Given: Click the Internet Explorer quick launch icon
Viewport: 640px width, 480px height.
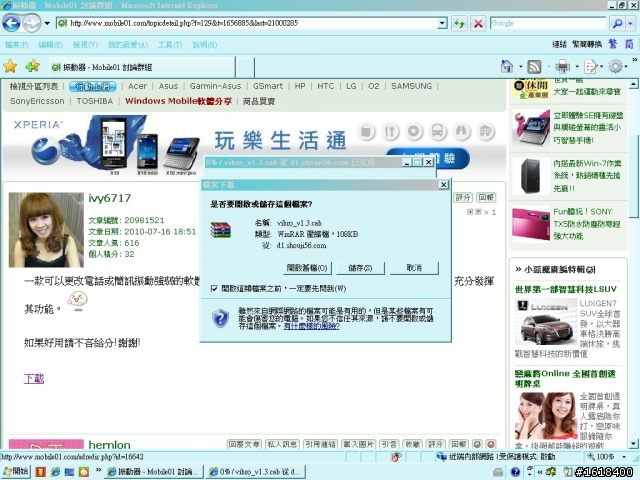Looking at the screenshot, I should pos(55,472).
